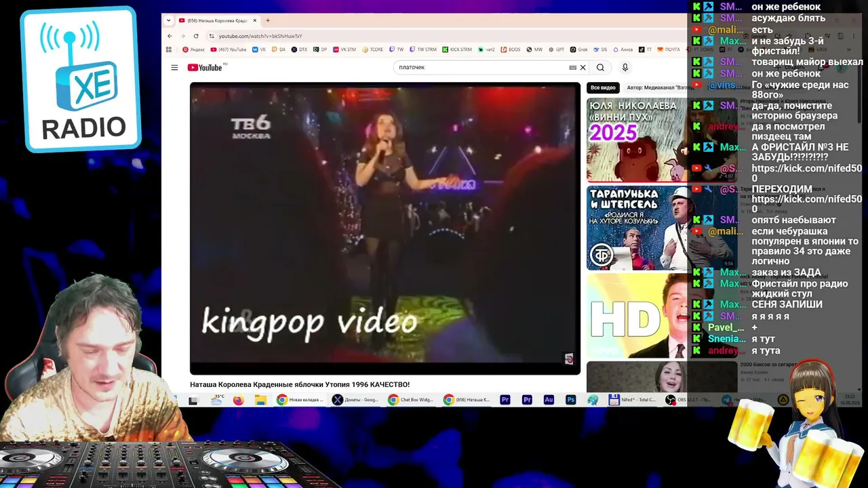868x488 pixels.
Task: Open Adobe Photoshop from the taskbar
Action: tap(571, 401)
